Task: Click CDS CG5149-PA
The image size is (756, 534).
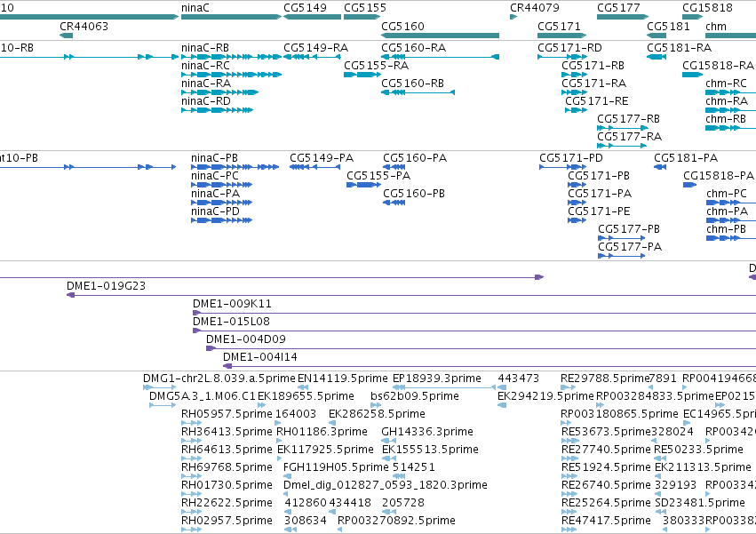Action: 315,167
